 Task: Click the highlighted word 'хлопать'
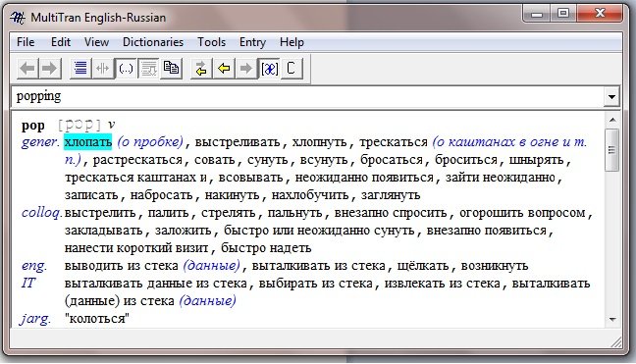click(x=87, y=142)
